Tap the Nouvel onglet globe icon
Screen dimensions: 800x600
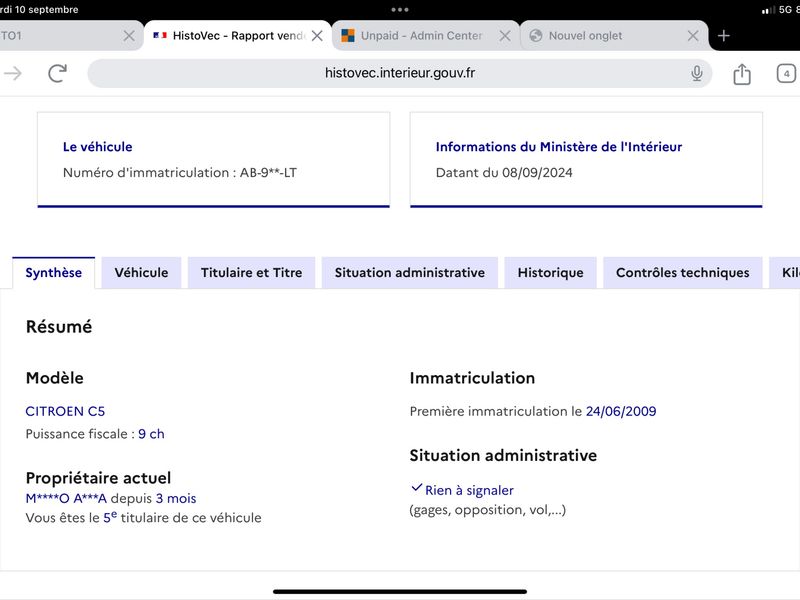pyautogui.click(x=536, y=35)
